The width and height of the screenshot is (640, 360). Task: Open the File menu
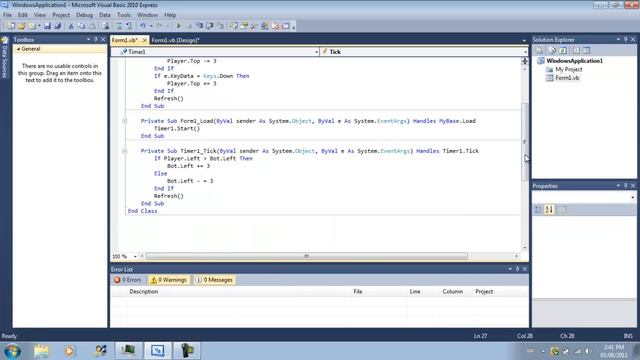coord(7,15)
